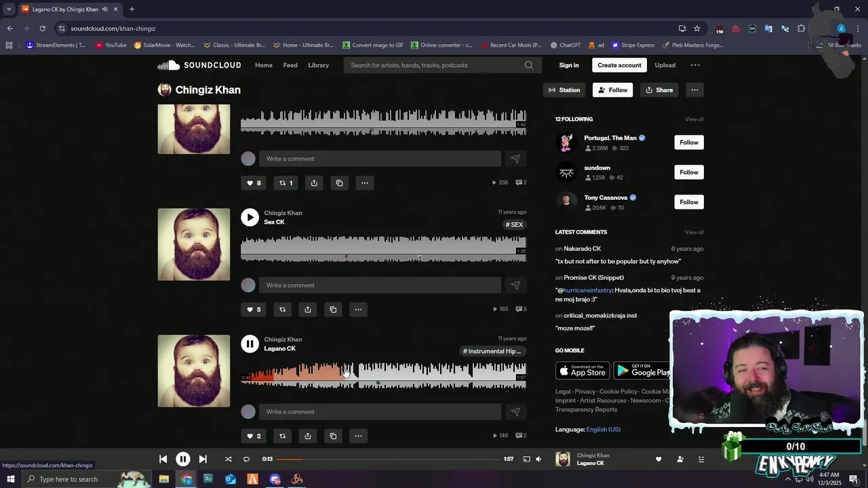Click the # SEX tag
This screenshot has width=868, height=488.
514,225
